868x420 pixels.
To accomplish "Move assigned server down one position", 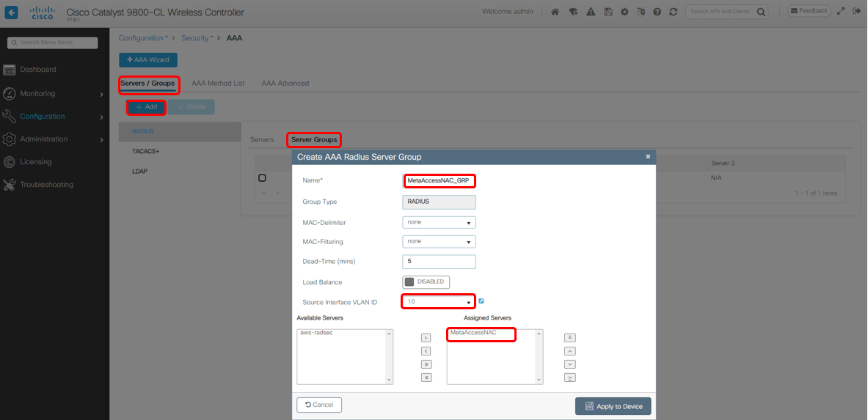I will (x=569, y=364).
